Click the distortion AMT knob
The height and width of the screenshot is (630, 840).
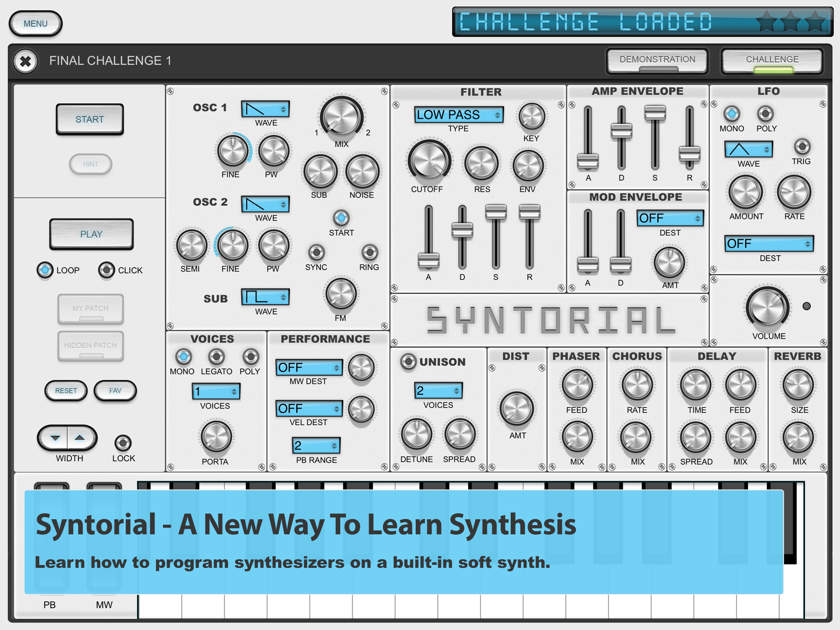517,409
